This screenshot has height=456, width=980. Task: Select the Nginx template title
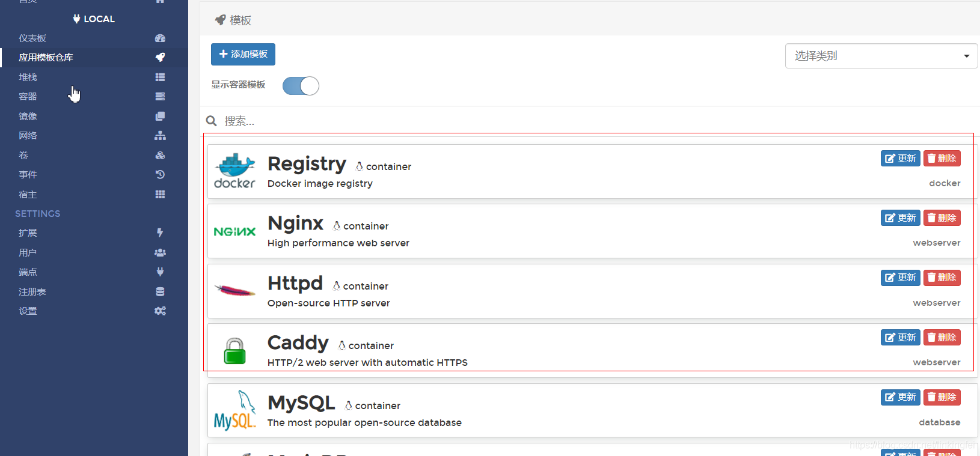point(295,223)
